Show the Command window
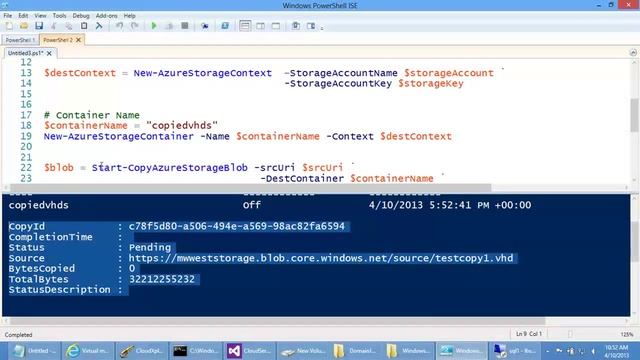The image size is (640, 360). click(296, 26)
